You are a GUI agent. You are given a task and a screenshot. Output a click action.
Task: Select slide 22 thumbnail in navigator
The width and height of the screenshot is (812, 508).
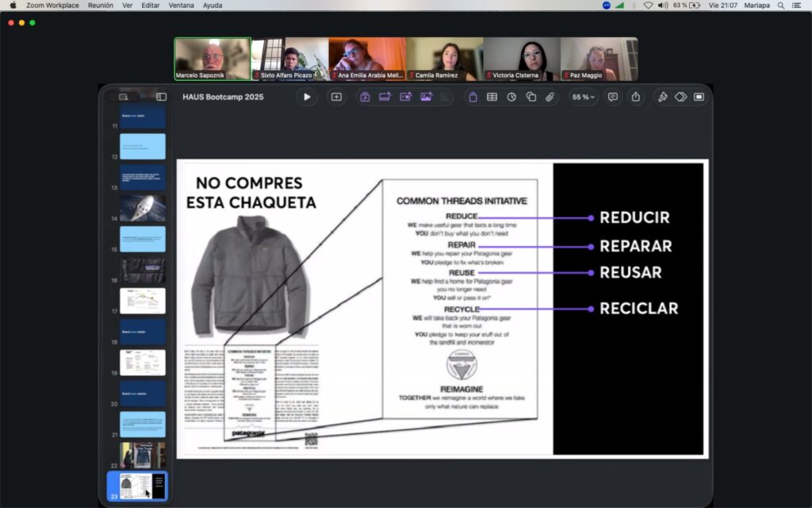(x=143, y=456)
